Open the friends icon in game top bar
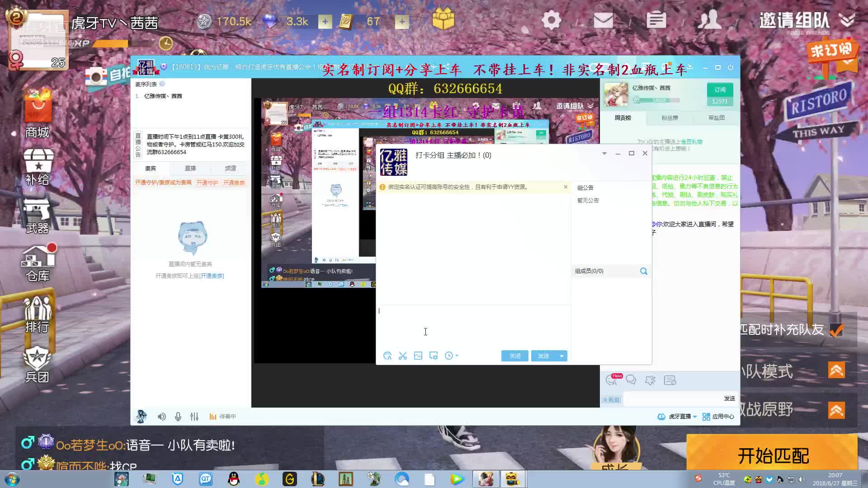 pyautogui.click(x=709, y=20)
